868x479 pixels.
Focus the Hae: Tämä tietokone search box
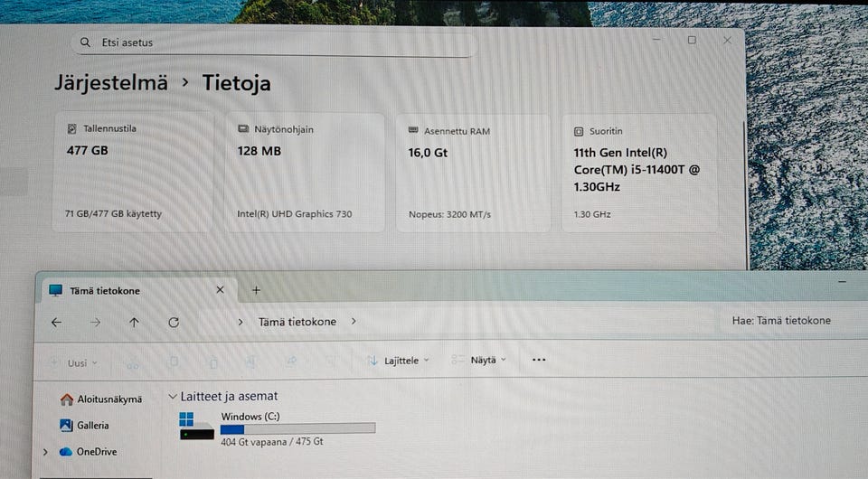coord(792,320)
